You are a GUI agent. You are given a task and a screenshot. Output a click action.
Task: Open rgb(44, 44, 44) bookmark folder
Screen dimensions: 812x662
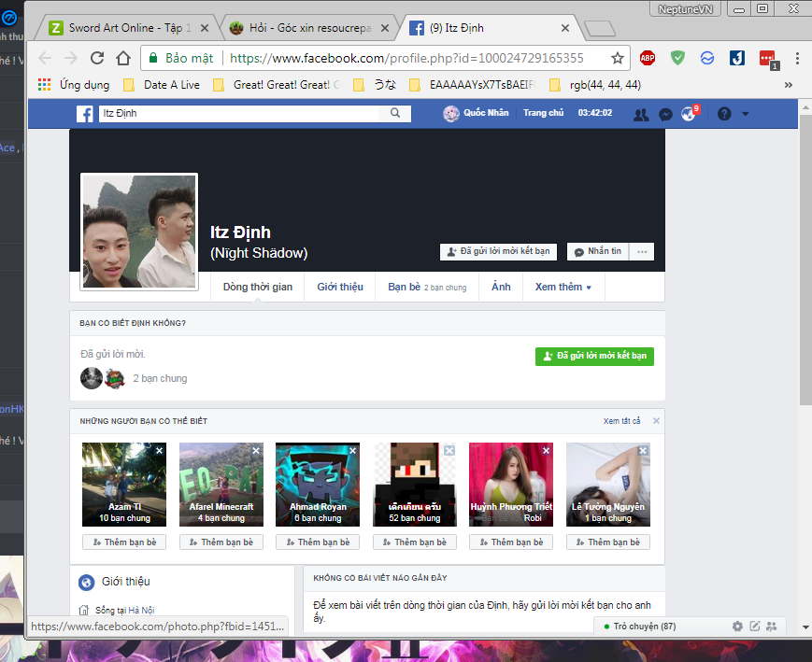(595, 85)
